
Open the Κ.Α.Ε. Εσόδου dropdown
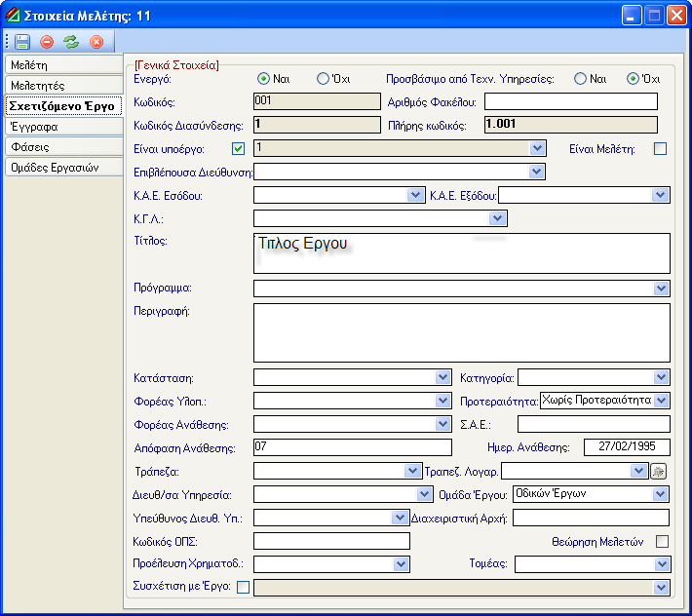point(415,195)
